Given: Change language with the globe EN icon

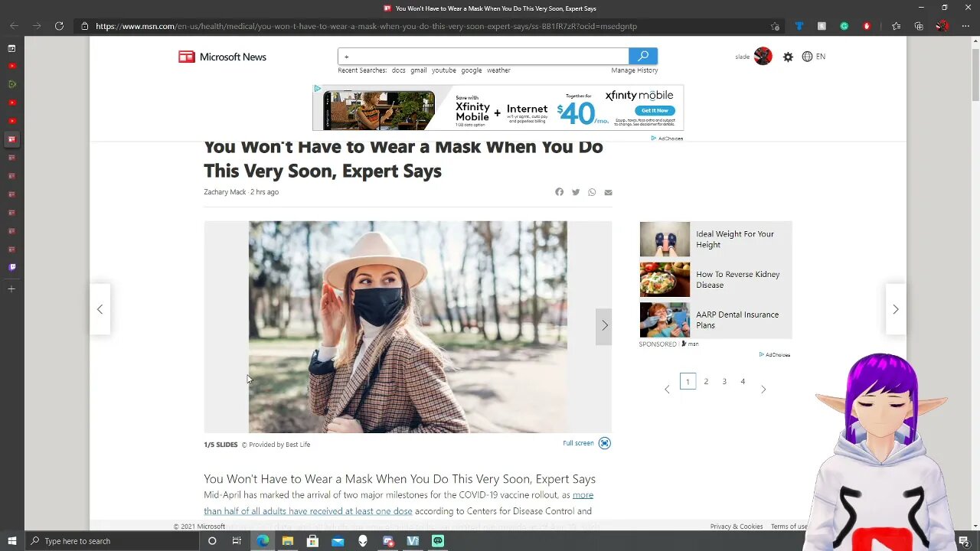Looking at the screenshot, I should point(813,57).
